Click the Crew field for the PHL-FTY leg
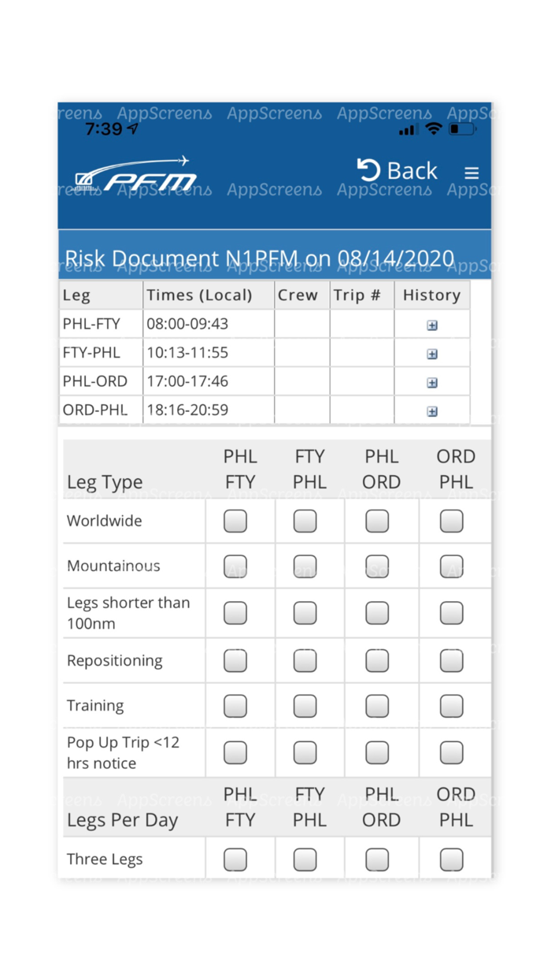The height and width of the screenshot is (980, 551). click(301, 324)
